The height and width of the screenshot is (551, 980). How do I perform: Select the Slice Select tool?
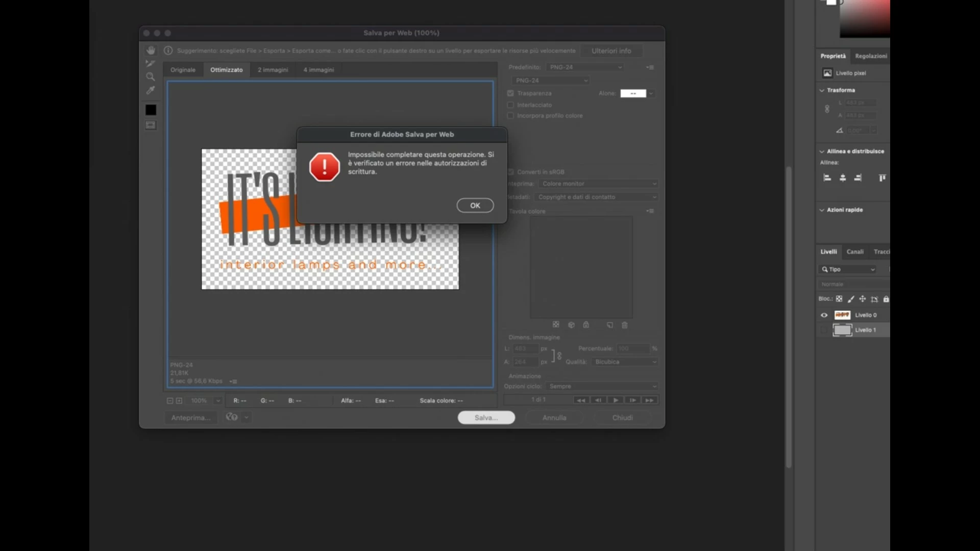pos(151,63)
